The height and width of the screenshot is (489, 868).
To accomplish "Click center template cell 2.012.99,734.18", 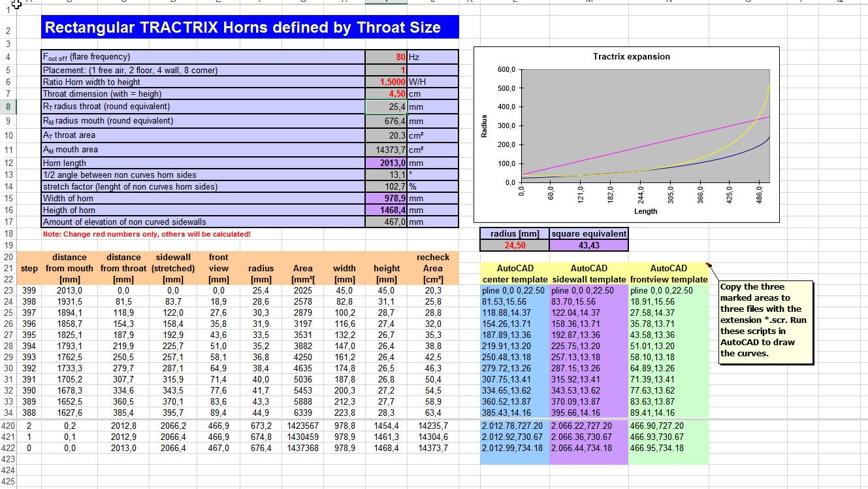I will pos(515,448).
